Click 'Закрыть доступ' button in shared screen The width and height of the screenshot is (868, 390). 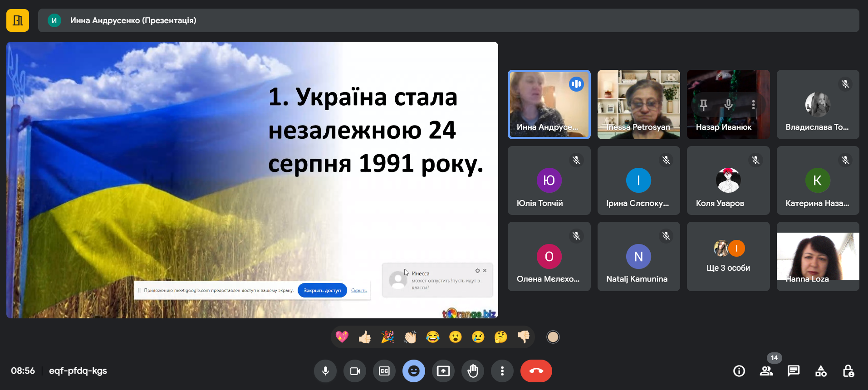pyautogui.click(x=322, y=290)
